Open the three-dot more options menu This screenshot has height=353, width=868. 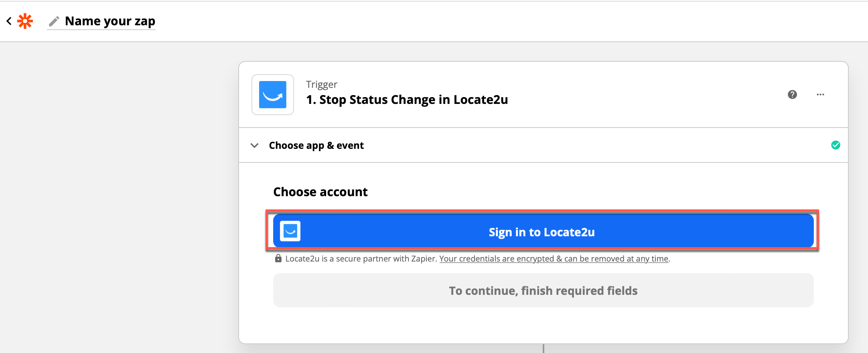click(820, 95)
